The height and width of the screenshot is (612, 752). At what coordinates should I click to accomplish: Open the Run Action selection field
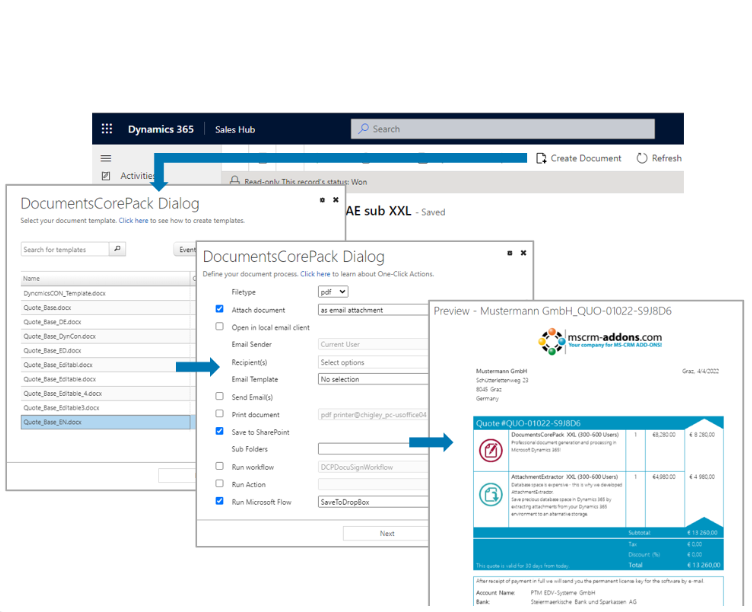[373, 484]
